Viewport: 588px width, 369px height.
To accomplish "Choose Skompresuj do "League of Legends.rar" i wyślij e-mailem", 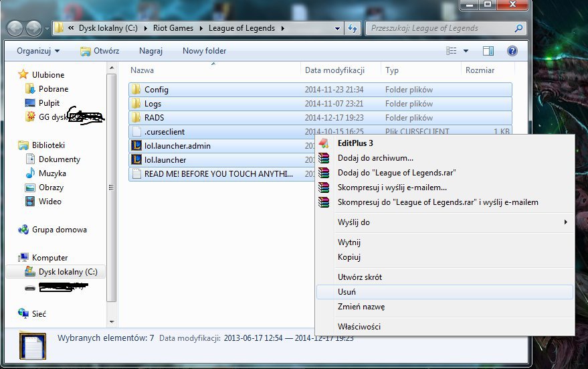I will (x=445, y=202).
